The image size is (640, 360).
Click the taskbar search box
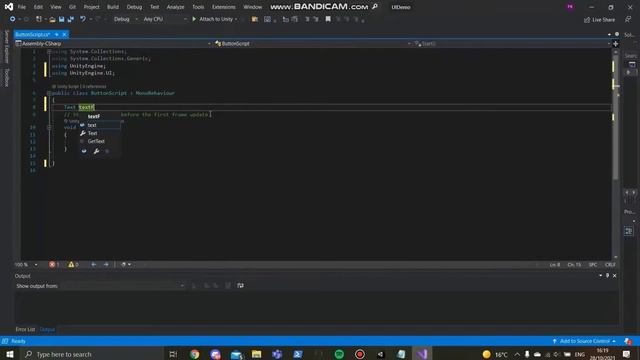[x=92, y=354]
